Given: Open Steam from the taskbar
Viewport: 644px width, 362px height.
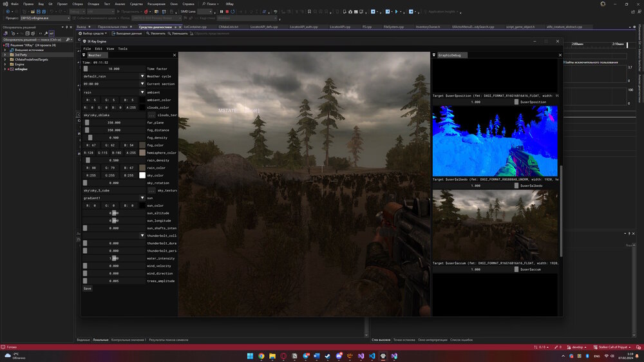Looking at the screenshot, I should point(328,356).
